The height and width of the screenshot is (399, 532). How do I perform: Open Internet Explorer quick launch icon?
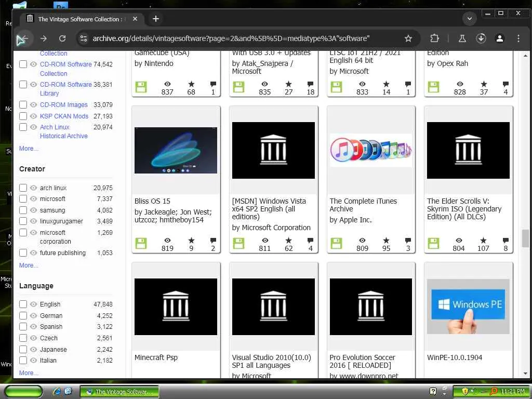click(x=56, y=392)
